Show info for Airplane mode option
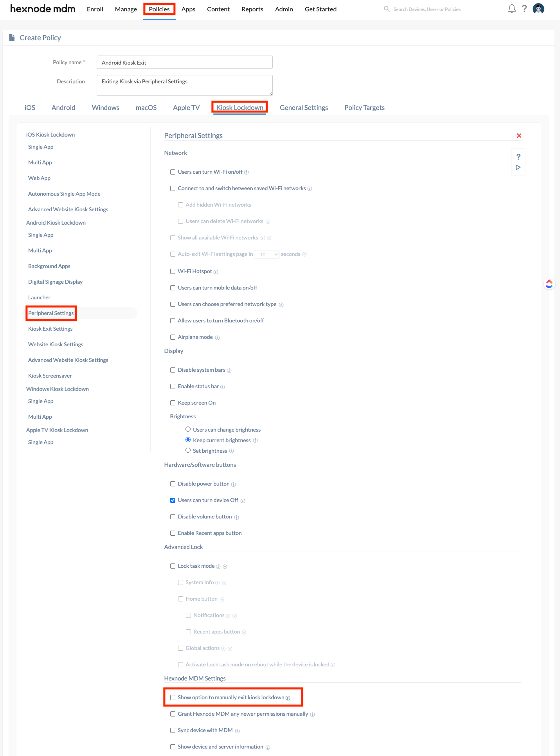 (217, 337)
